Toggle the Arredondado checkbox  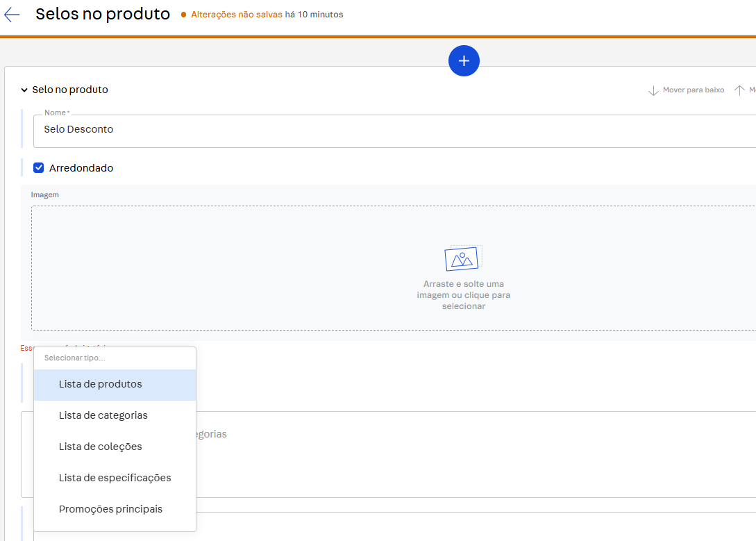tap(39, 168)
